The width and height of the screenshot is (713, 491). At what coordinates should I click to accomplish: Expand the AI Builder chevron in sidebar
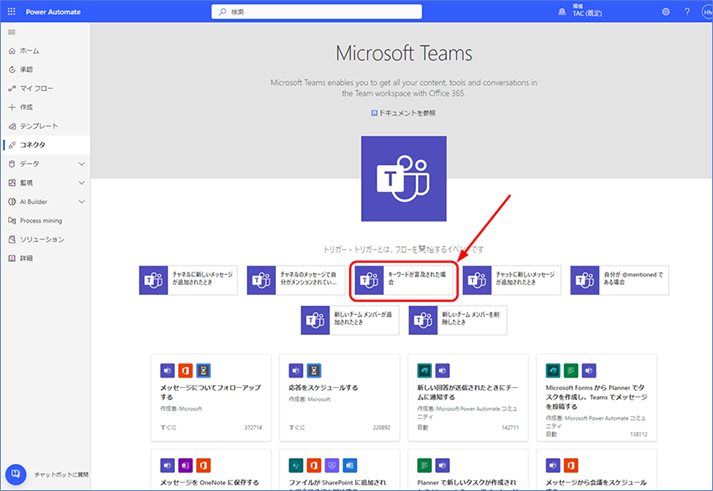click(82, 201)
